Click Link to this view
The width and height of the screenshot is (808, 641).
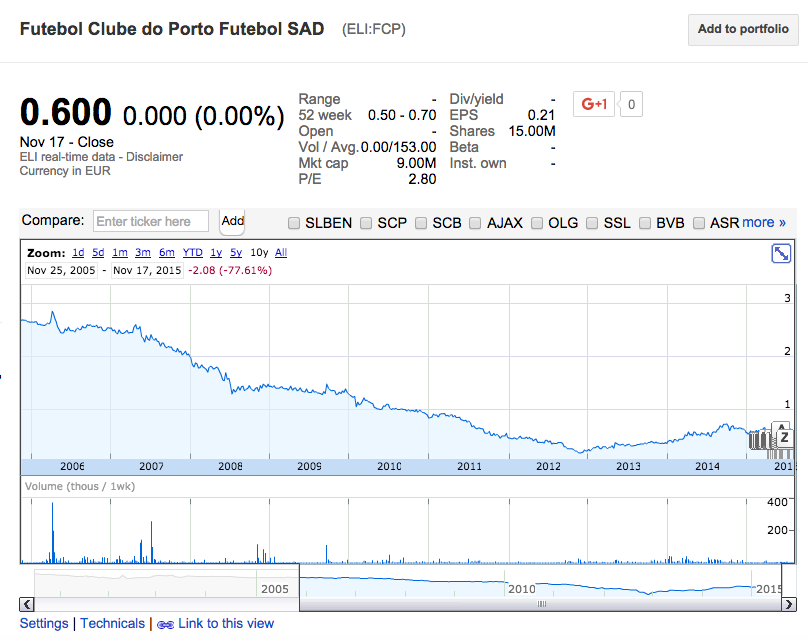point(226,623)
